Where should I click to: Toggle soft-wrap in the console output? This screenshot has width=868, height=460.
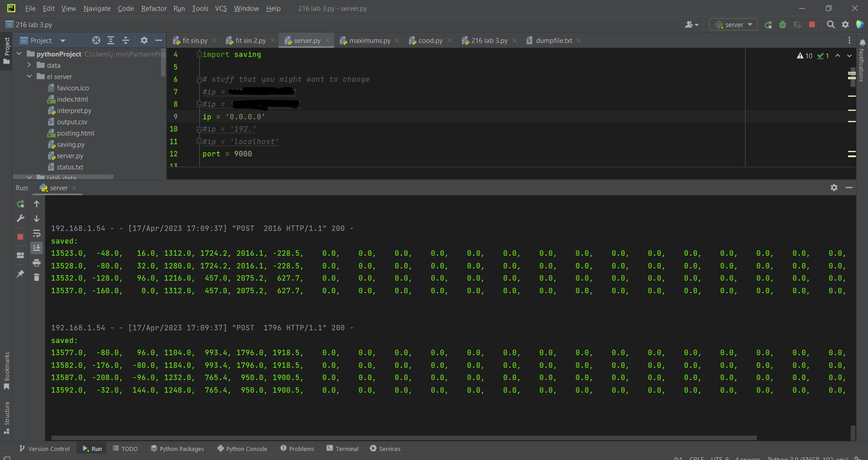pos(37,234)
